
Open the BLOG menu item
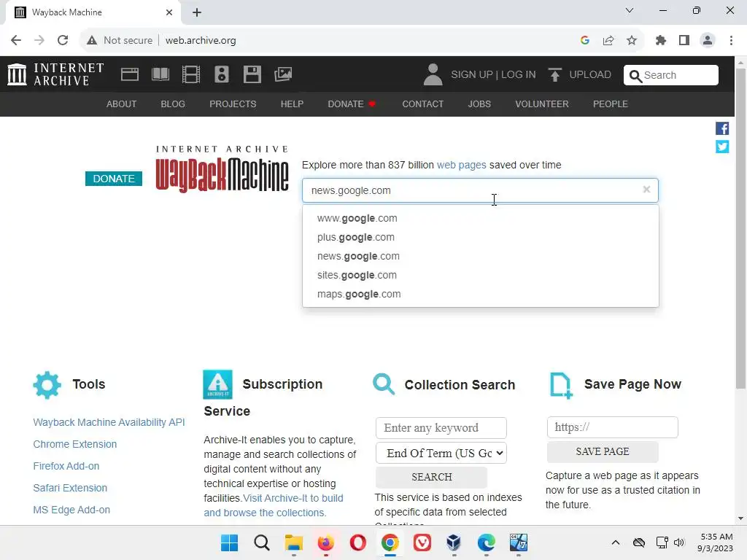[173, 104]
